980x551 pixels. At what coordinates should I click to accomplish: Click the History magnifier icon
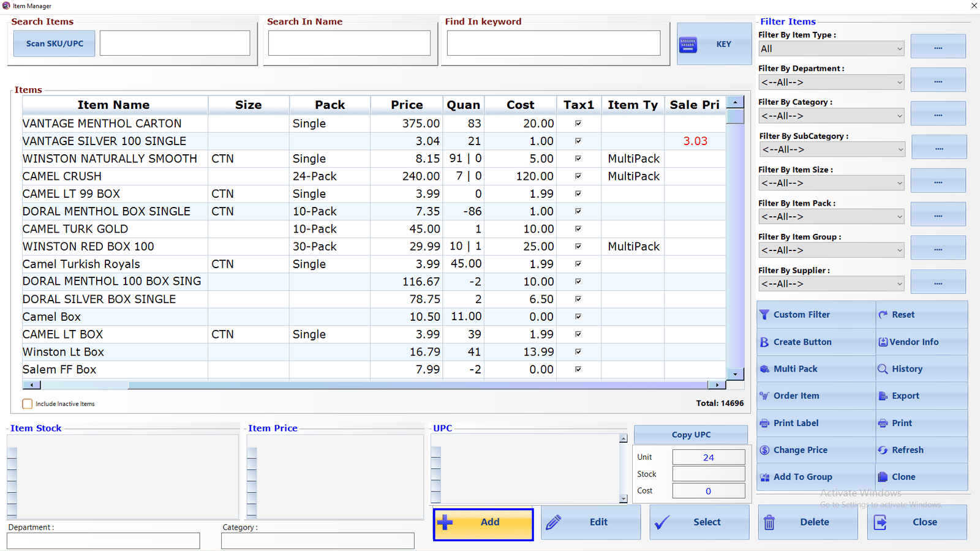click(883, 369)
